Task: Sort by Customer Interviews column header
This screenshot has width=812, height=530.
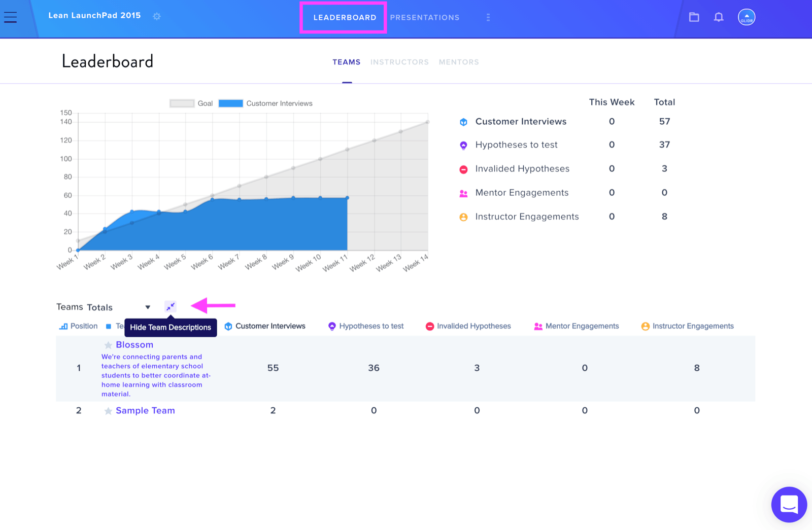Action: pos(265,326)
